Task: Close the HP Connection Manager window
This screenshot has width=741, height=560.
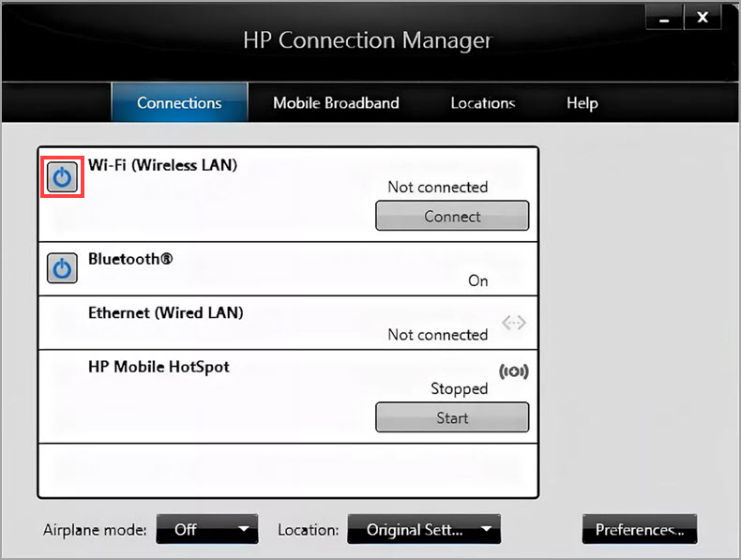Action: point(703,18)
